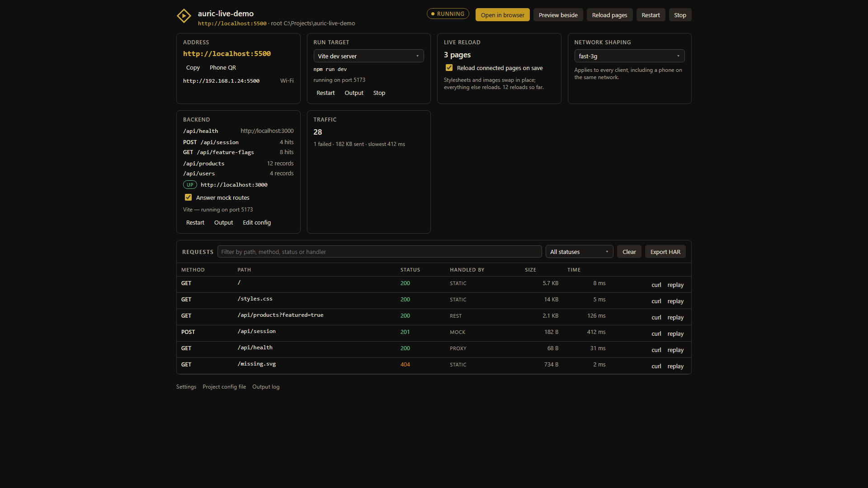Stop the Run Target dev server
Viewport: 868px width, 488px height.
tap(379, 93)
